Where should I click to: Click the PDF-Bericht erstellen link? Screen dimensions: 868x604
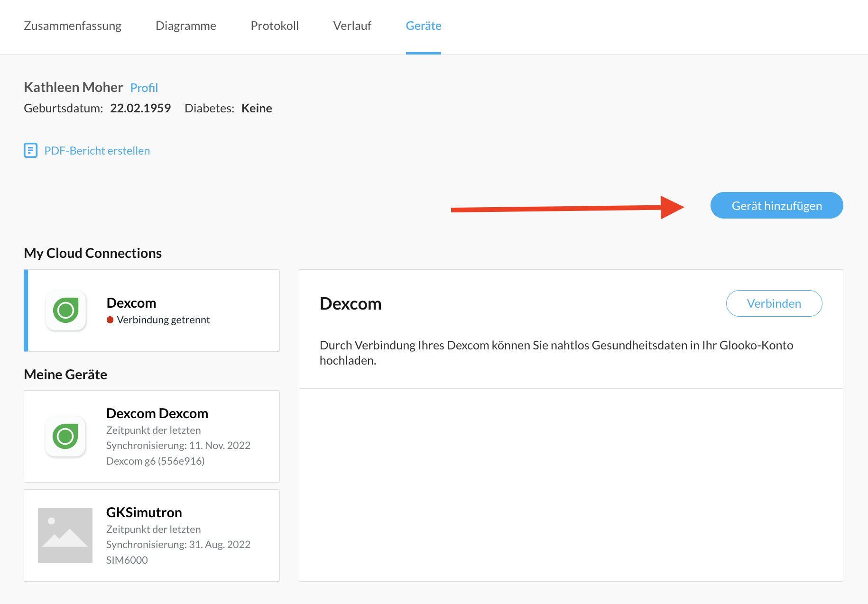[x=97, y=150]
